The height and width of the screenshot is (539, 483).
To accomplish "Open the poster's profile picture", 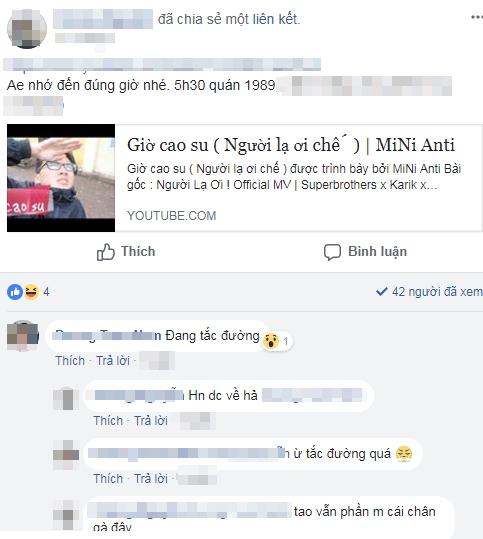I will pos(27,29).
